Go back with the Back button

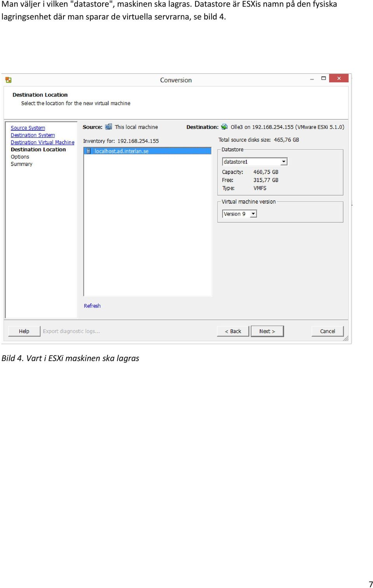(233, 331)
